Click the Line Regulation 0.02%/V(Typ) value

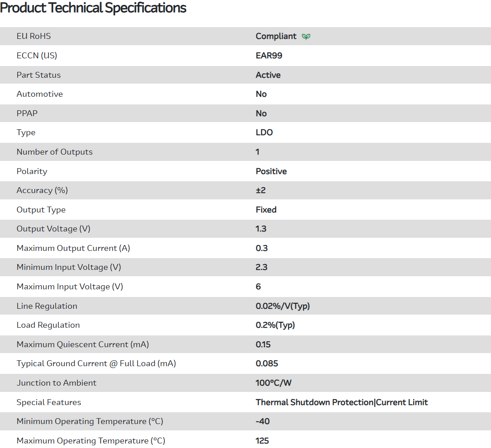pos(282,306)
